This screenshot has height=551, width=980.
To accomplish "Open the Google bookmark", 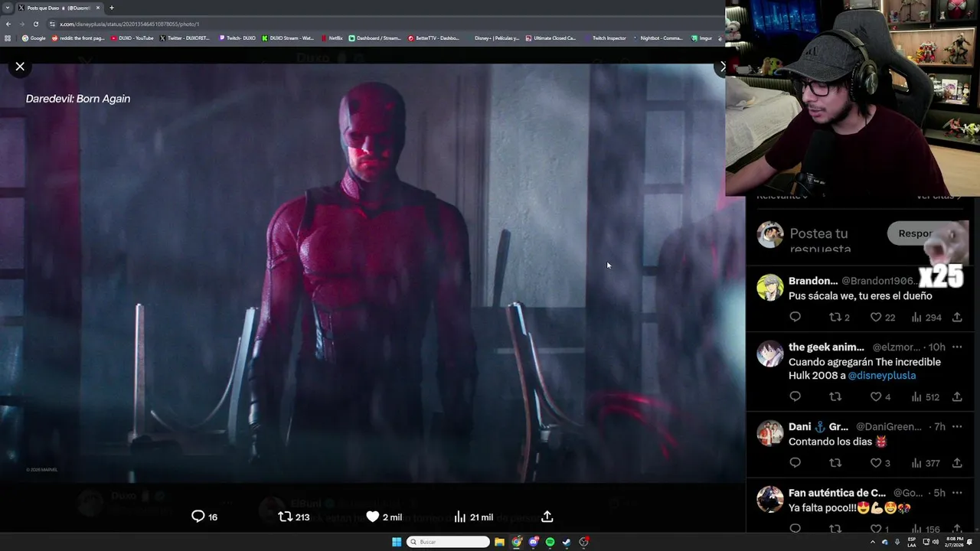I will (x=34, y=37).
